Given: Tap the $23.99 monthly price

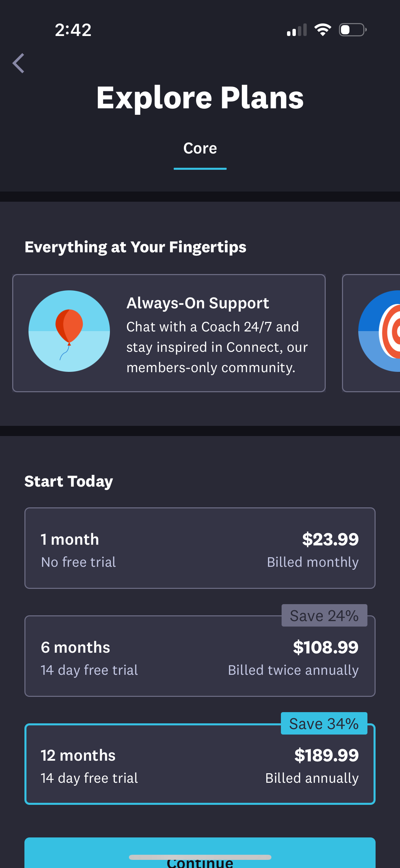Looking at the screenshot, I should coord(330,540).
